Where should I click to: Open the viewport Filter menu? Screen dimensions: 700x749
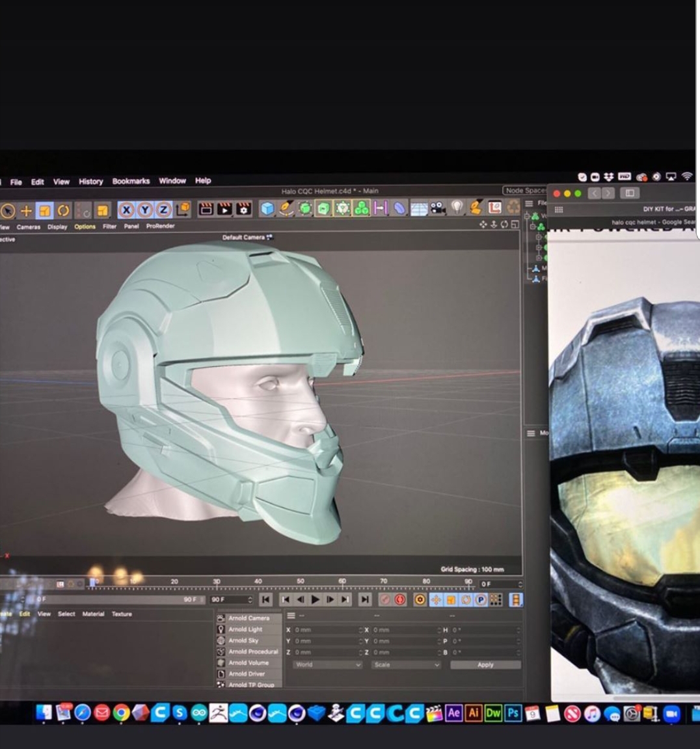pyautogui.click(x=109, y=226)
